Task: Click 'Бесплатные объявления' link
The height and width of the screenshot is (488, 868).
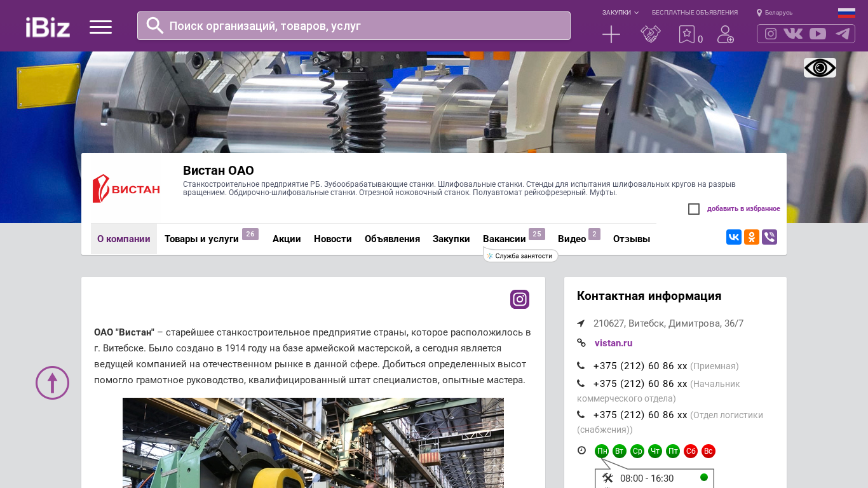Action: coord(695,13)
